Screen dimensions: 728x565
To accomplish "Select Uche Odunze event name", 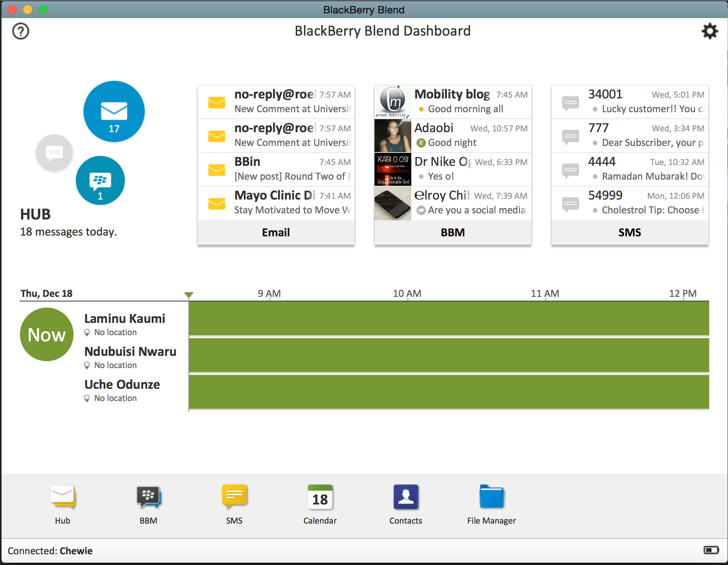I will coord(122,385).
